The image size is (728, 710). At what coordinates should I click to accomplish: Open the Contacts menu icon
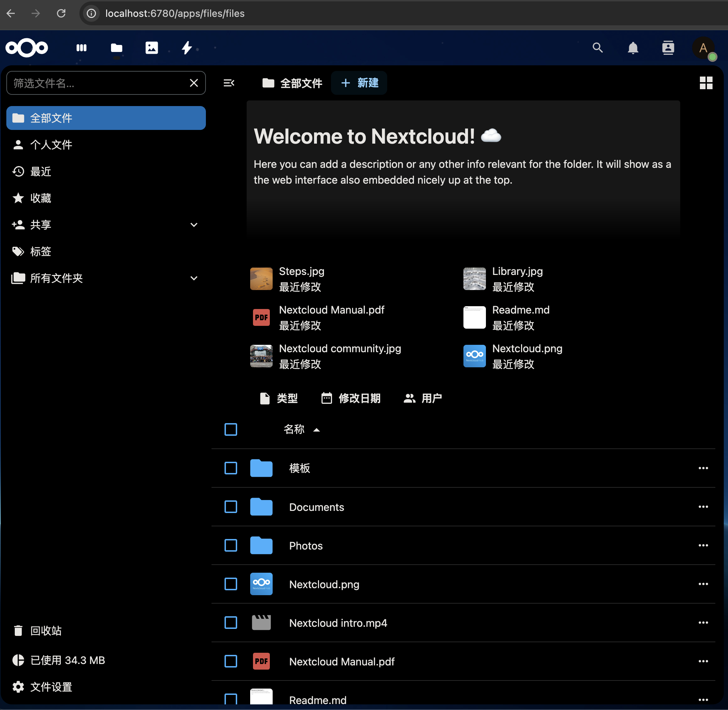tap(668, 48)
